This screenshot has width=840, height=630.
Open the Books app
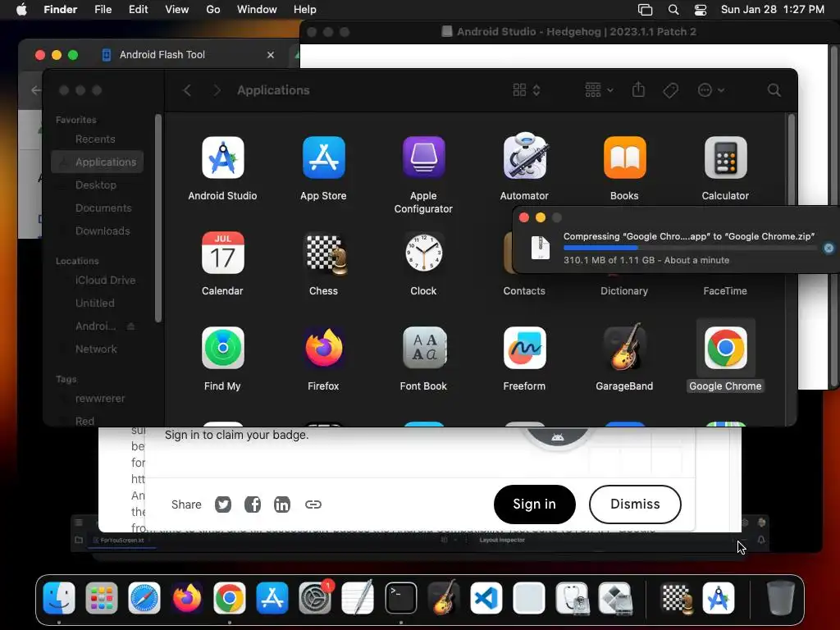[x=624, y=157]
